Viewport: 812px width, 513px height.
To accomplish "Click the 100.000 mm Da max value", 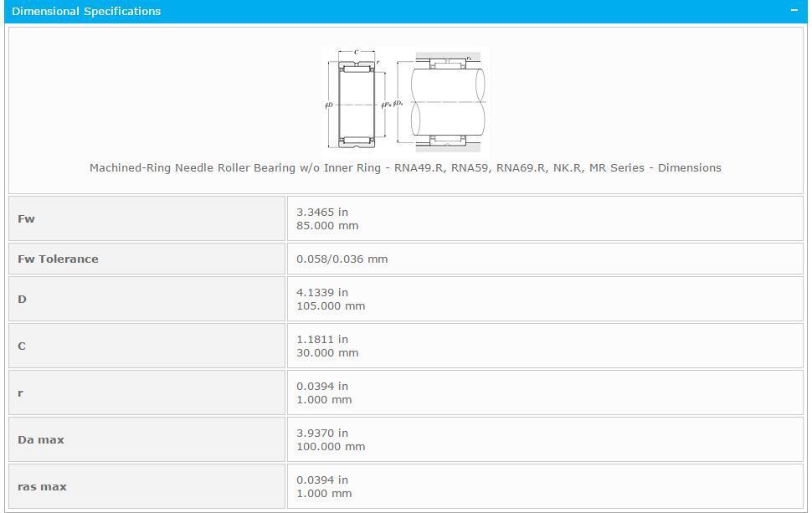I will click(331, 446).
